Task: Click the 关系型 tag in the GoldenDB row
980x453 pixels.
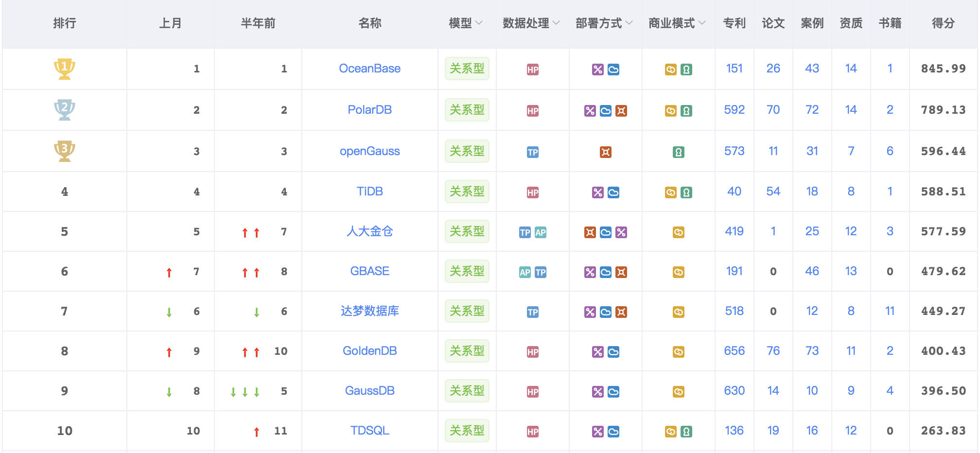Action: (x=467, y=351)
